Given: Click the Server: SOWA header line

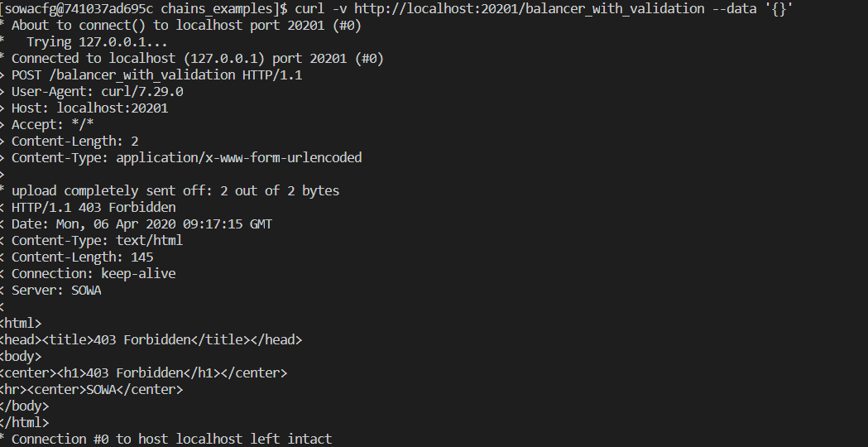Looking at the screenshot, I should pos(56,290).
